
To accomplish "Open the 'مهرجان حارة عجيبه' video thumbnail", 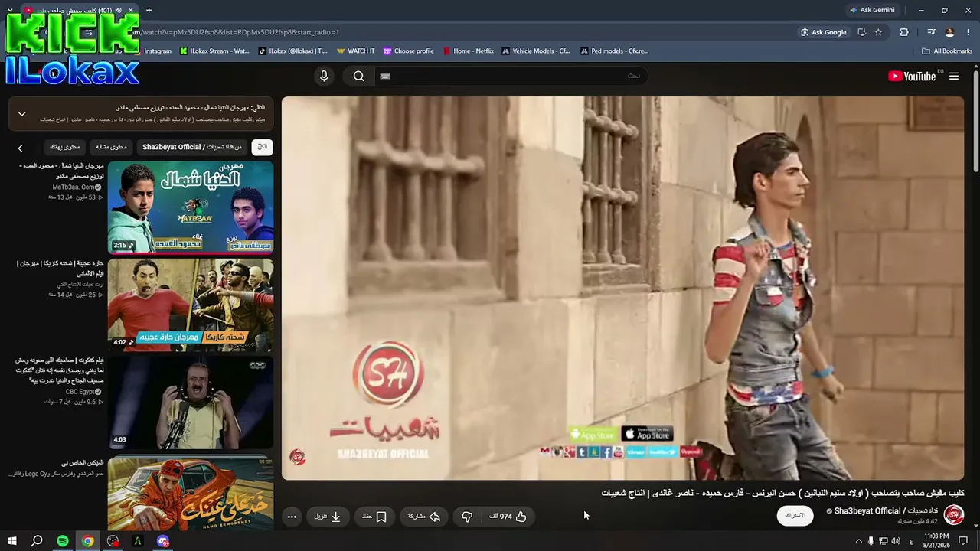I will pos(191,305).
